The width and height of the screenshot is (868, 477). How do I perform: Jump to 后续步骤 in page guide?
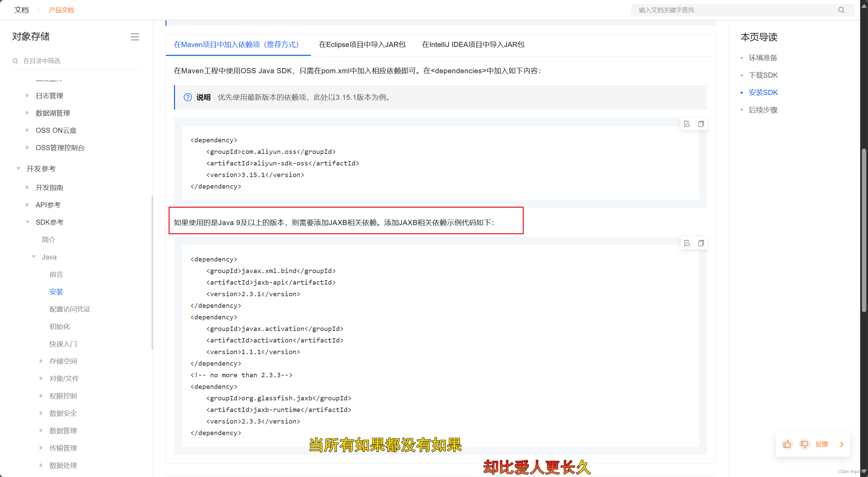(x=763, y=110)
